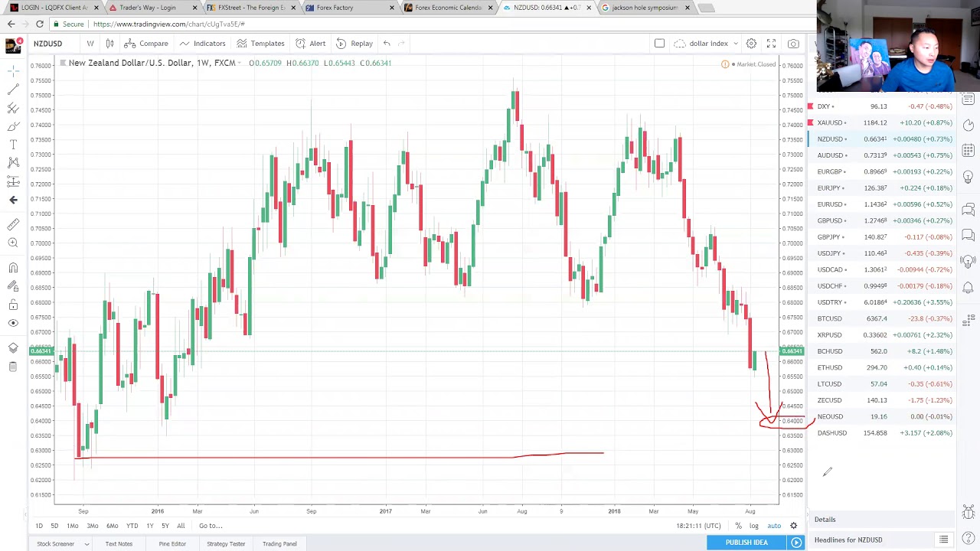This screenshot has height=551, width=980.
Task: Open the Details panel header
Action: pos(880,520)
